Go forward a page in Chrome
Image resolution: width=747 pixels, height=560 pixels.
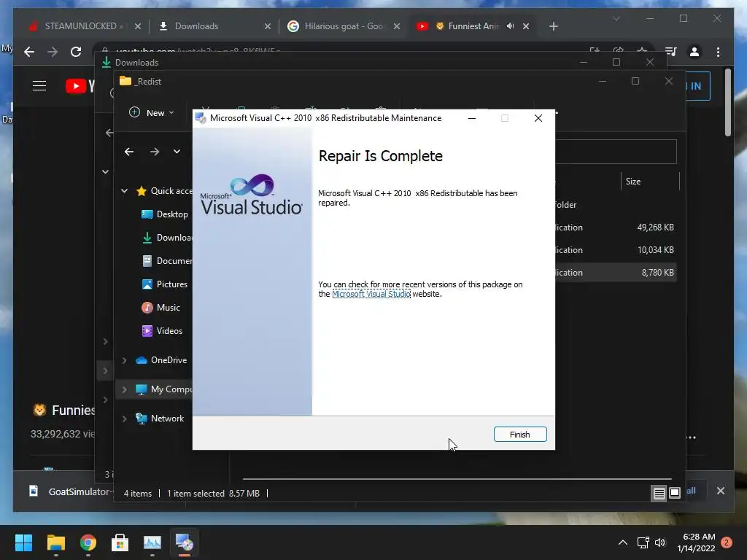click(x=53, y=52)
